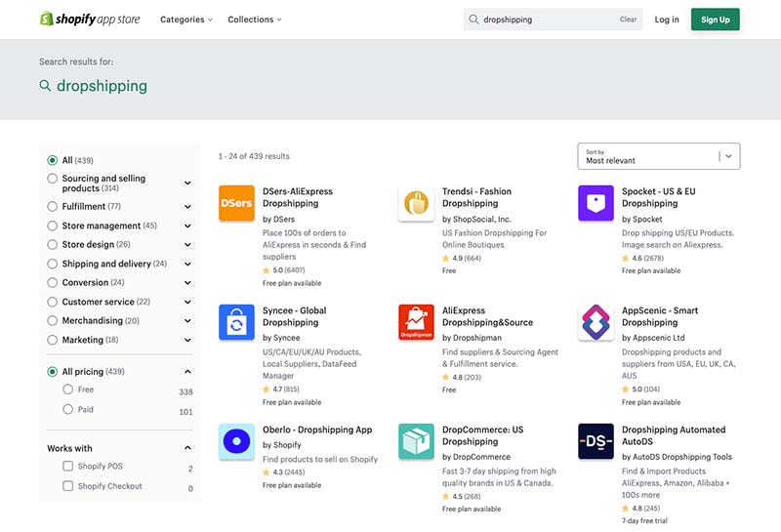Image resolution: width=781 pixels, height=532 pixels.
Task: Select the Marketing category radio
Action: click(53, 340)
